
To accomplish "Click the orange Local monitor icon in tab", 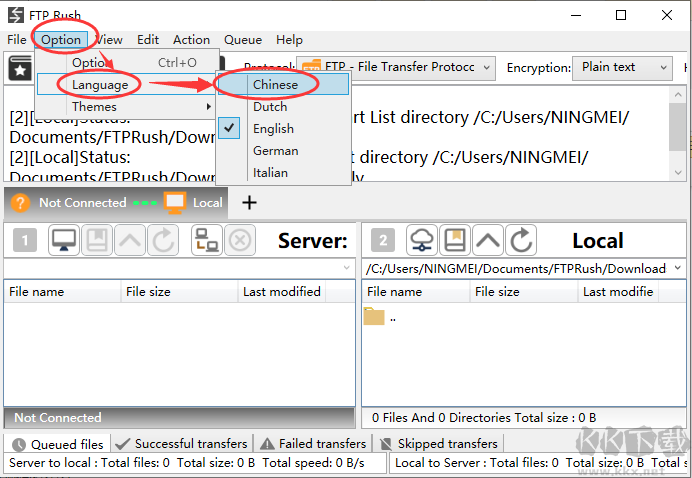I will pyautogui.click(x=175, y=203).
